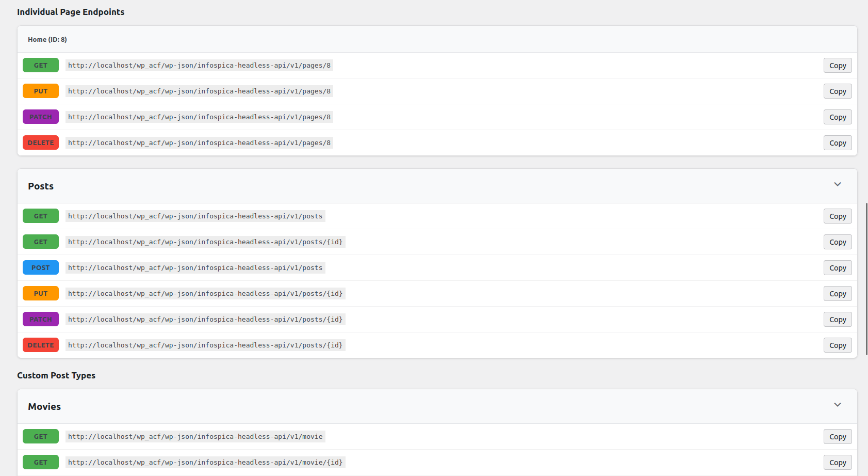
Task: Click the DELETE badge for posts/{id}
Action: click(x=40, y=345)
